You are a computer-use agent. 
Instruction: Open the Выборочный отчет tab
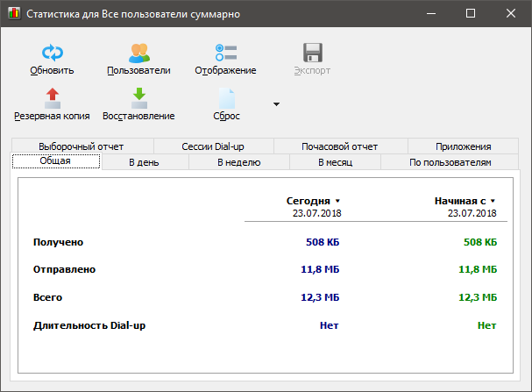point(82,146)
